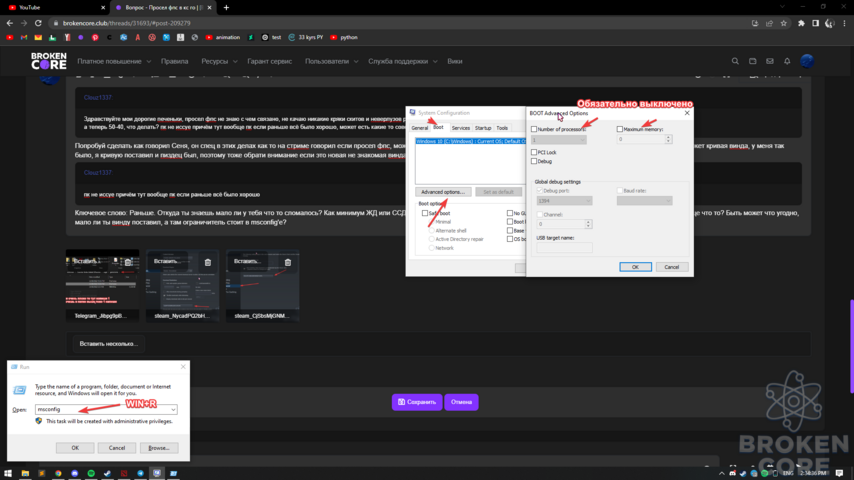Image resolution: width=854 pixels, height=480 pixels.
Task: Click OK in BOOT Advanced Options dialog
Action: coord(635,267)
